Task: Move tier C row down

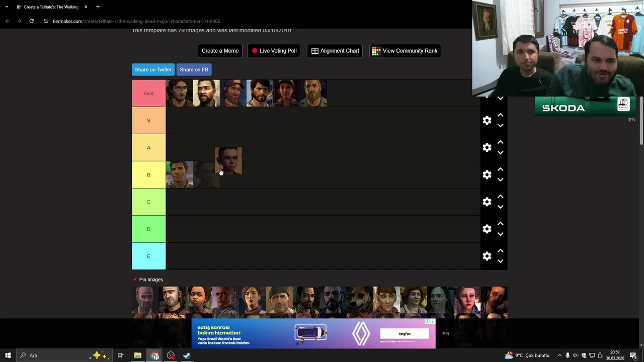Action: click(x=500, y=207)
